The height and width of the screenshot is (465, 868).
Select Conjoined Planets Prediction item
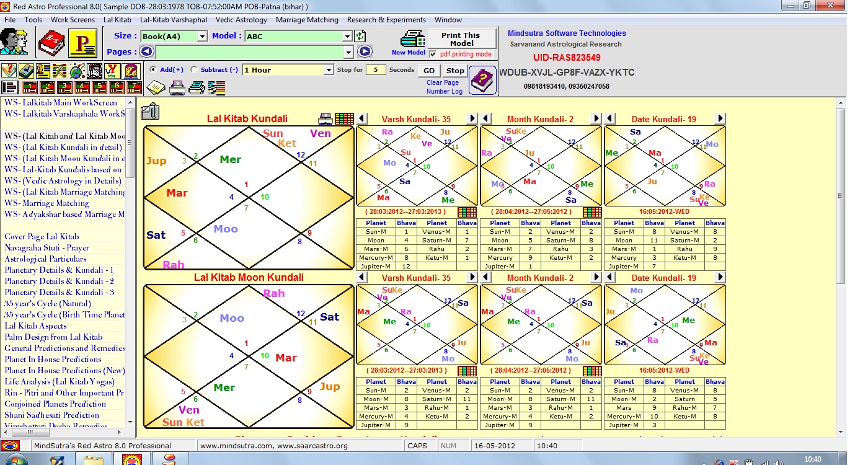(x=55, y=404)
